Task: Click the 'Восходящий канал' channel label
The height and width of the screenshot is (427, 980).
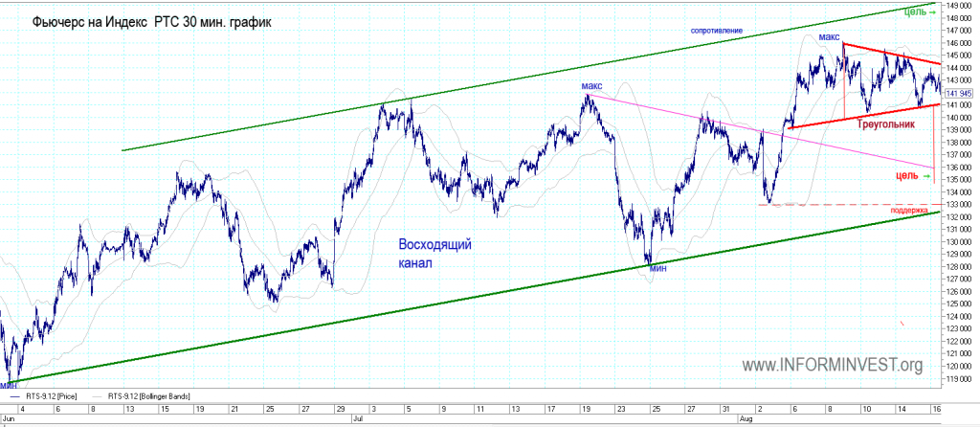Action: point(435,254)
